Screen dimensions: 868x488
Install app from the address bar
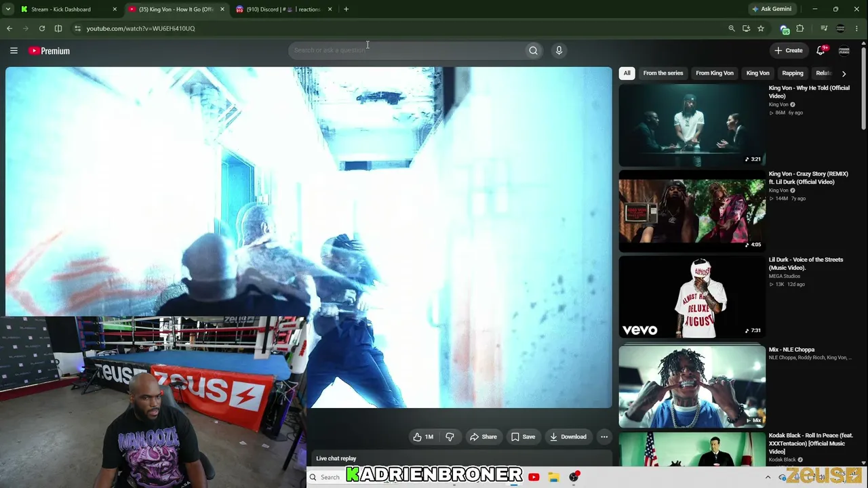click(x=746, y=28)
